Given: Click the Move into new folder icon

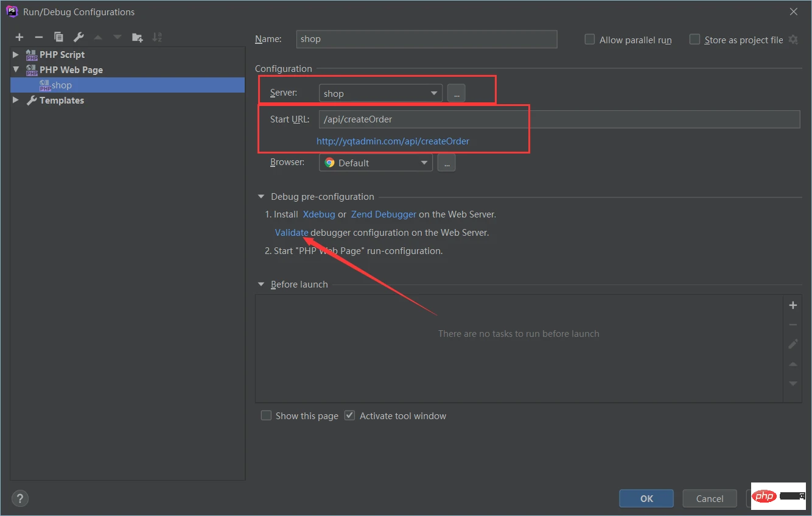Looking at the screenshot, I should (138, 37).
